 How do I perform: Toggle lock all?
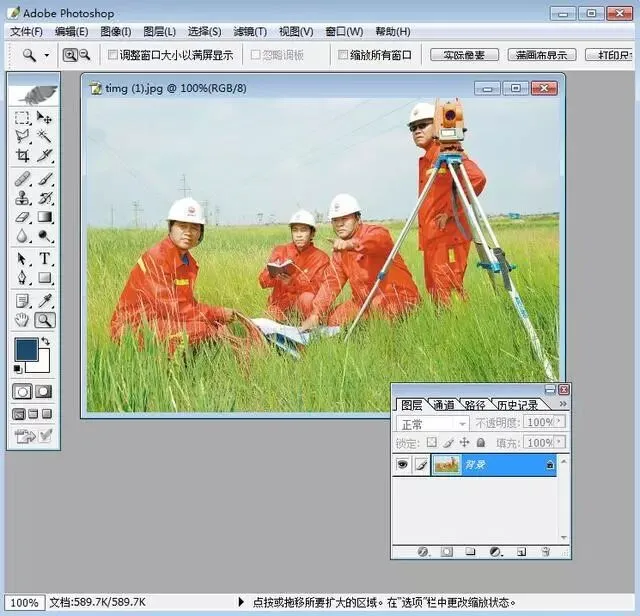pyautogui.click(x=481, y=442)
